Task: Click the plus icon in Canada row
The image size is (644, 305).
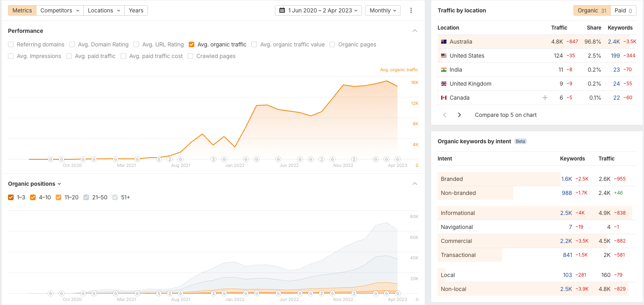Action: pyautogui.click(x=545, y=98)
